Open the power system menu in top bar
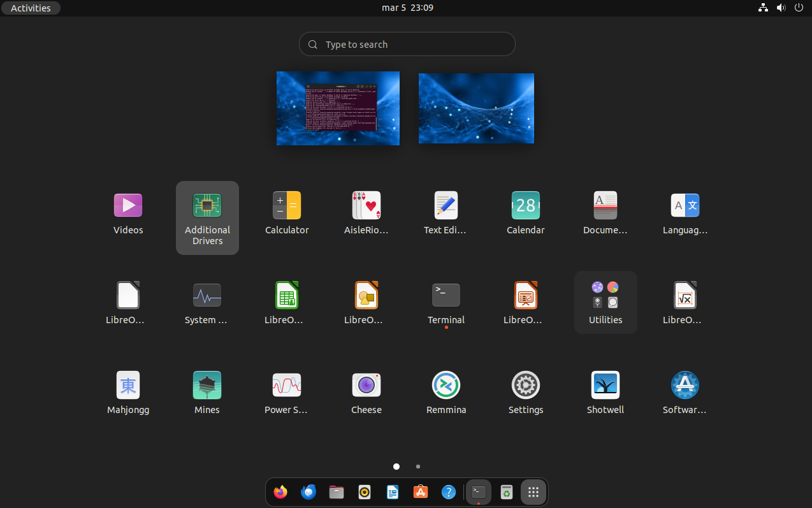The image size is (812, 508). 799,8
